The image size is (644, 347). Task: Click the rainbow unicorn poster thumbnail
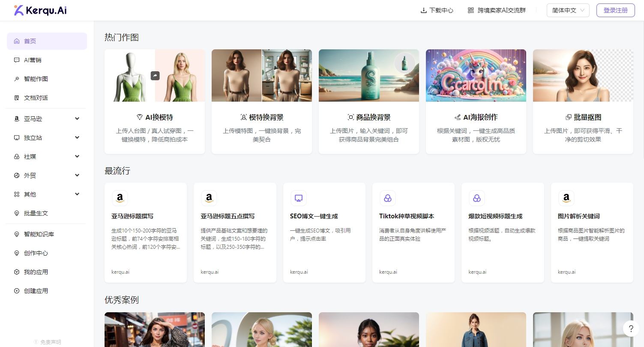point(476,75)
